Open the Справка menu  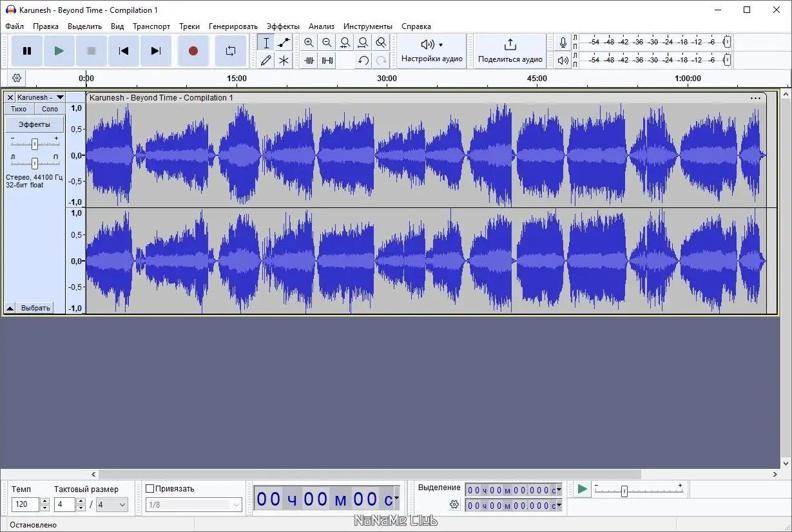pos(416,26)
